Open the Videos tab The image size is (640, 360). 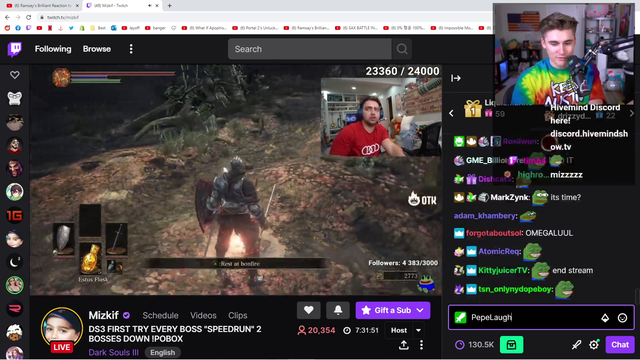pos(203,316)
